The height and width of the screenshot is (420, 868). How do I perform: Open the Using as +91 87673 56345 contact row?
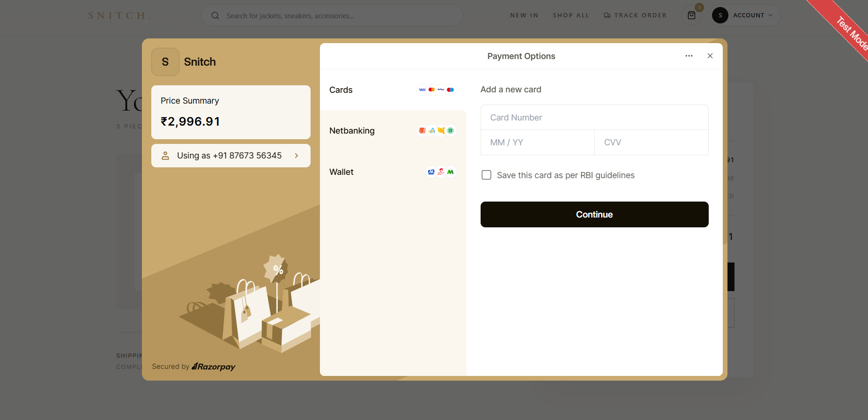coord(231,156)
